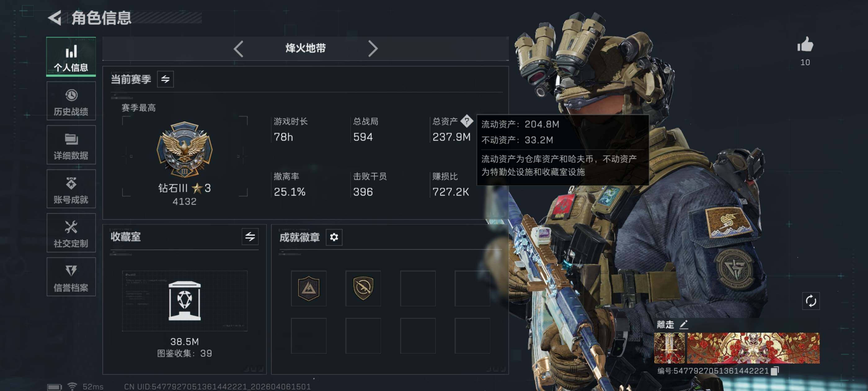
Task: Click the pencil edit icon beside 離走
Action: click(683, 325)
